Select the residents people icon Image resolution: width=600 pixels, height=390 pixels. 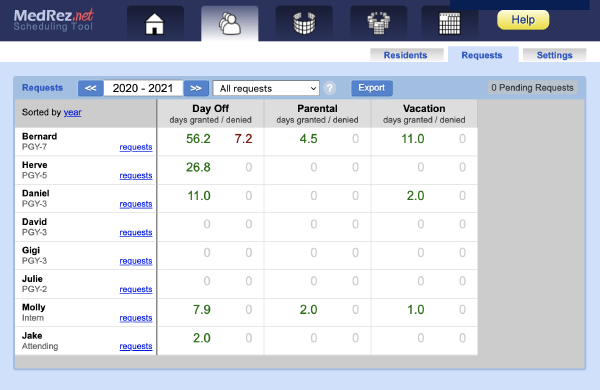230,24
